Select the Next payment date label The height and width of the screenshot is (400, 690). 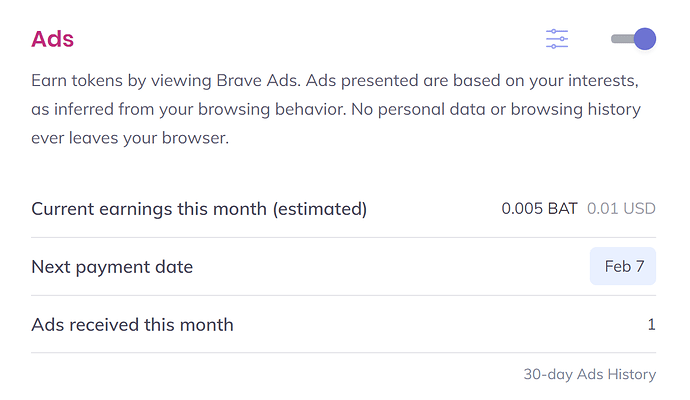coord(112,267)
